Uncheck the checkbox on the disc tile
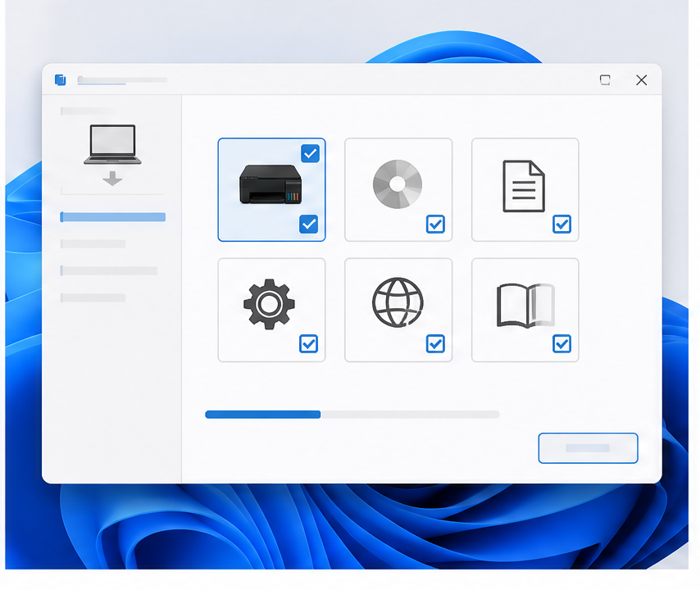 point(435,224)
